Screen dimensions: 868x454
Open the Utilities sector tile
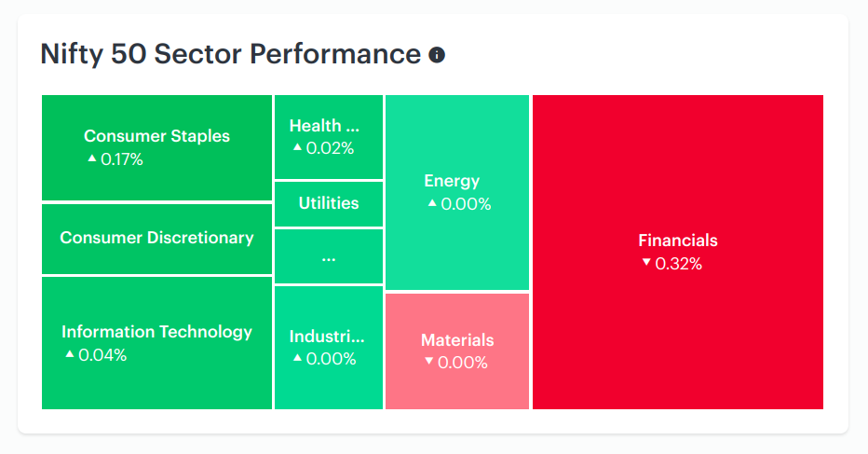click(329, 204)
